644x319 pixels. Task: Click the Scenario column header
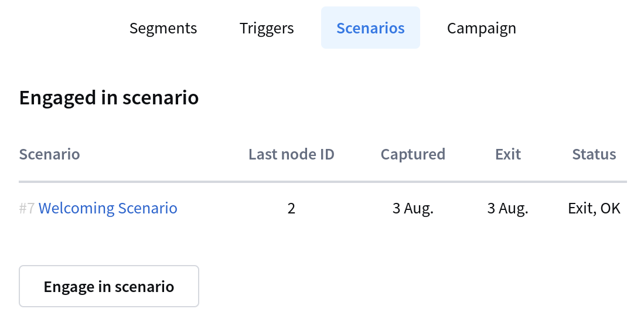(x=49, y=154)
